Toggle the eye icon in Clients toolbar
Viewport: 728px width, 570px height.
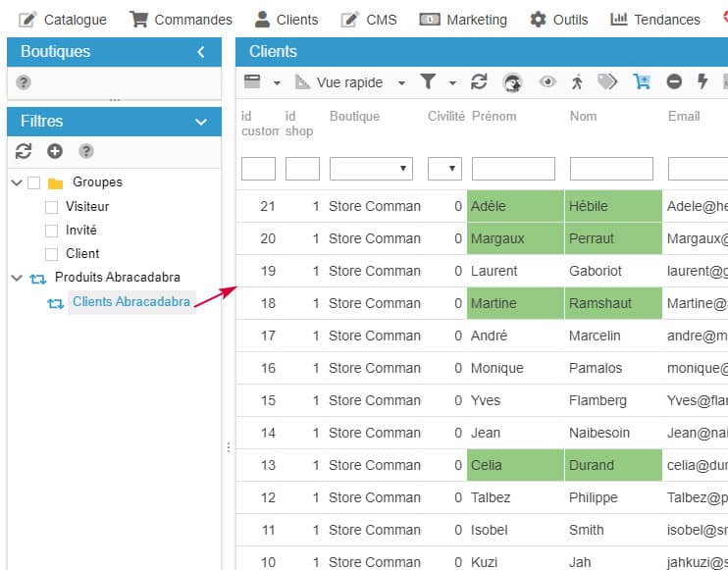coord(547,82)
